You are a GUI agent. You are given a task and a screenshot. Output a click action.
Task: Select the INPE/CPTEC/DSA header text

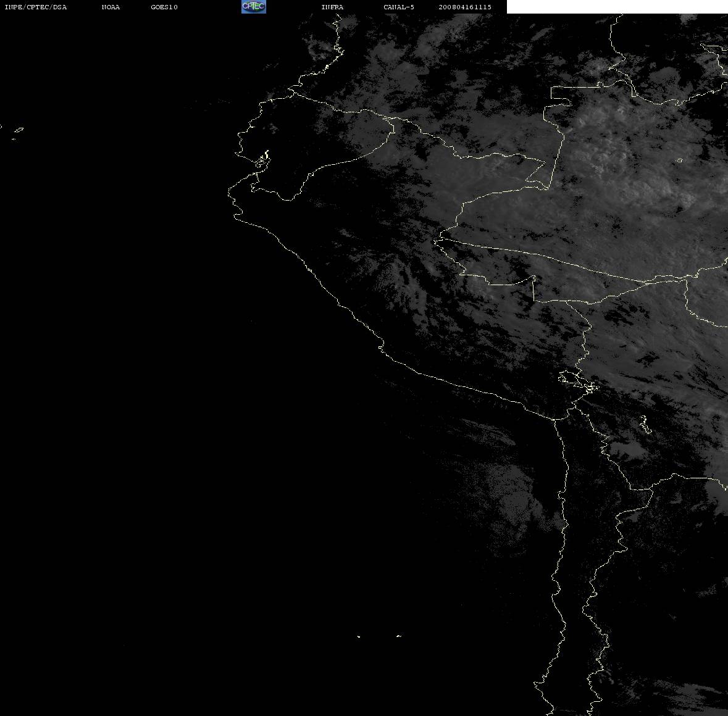[36, 7]
